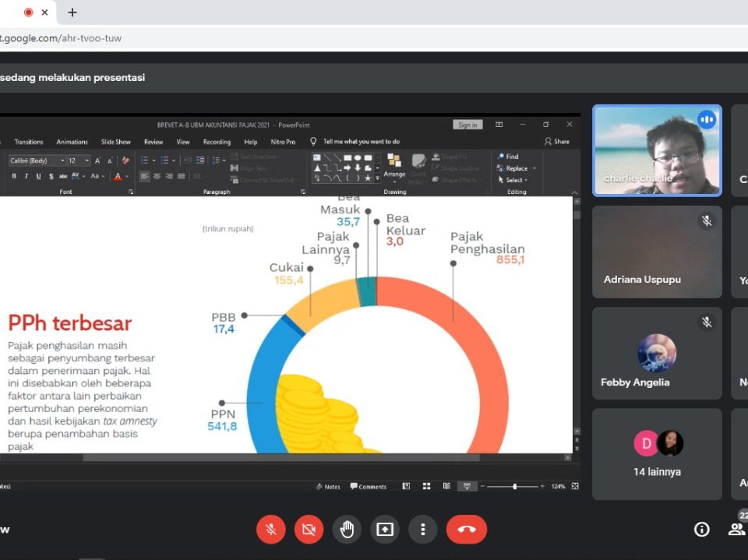Click the present screen button
Viewport: 748px width, 560px height.
[x=385, y=530]
